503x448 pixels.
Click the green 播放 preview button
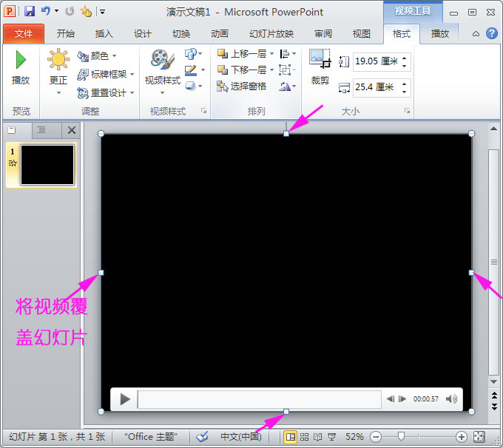[x=21, y=68]
